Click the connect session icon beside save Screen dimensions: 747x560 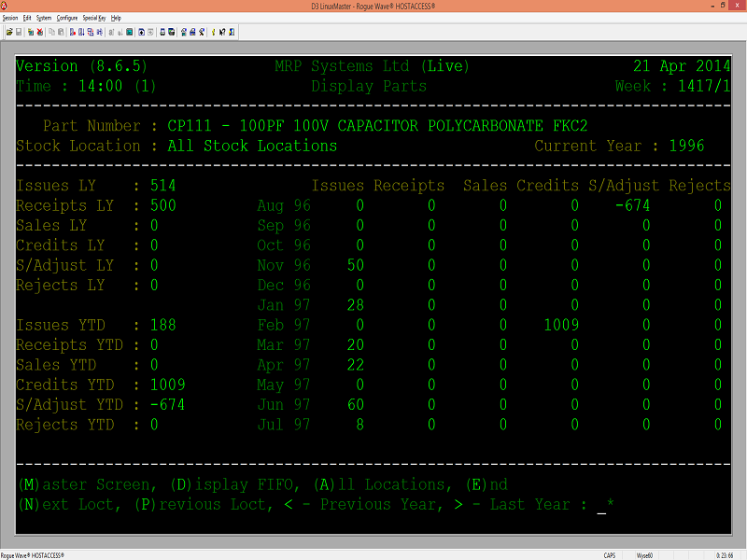pos(31,32)
